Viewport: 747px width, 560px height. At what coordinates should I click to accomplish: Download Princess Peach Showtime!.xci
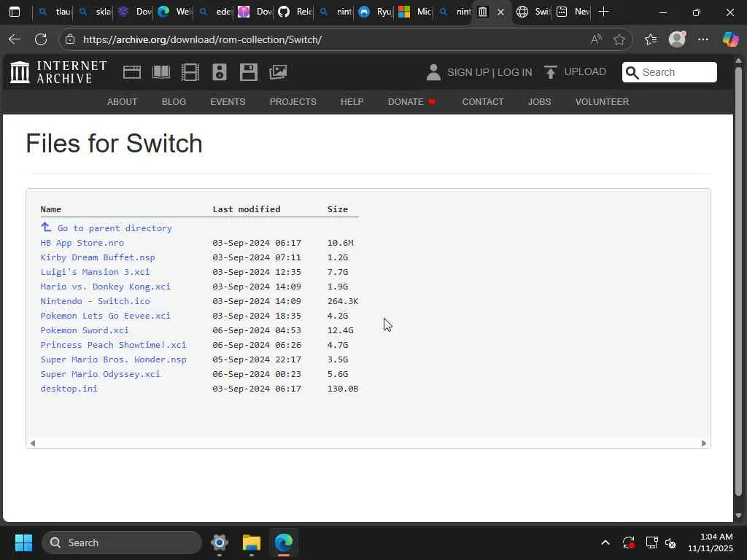pyautogui.click(x=113, y=345)
